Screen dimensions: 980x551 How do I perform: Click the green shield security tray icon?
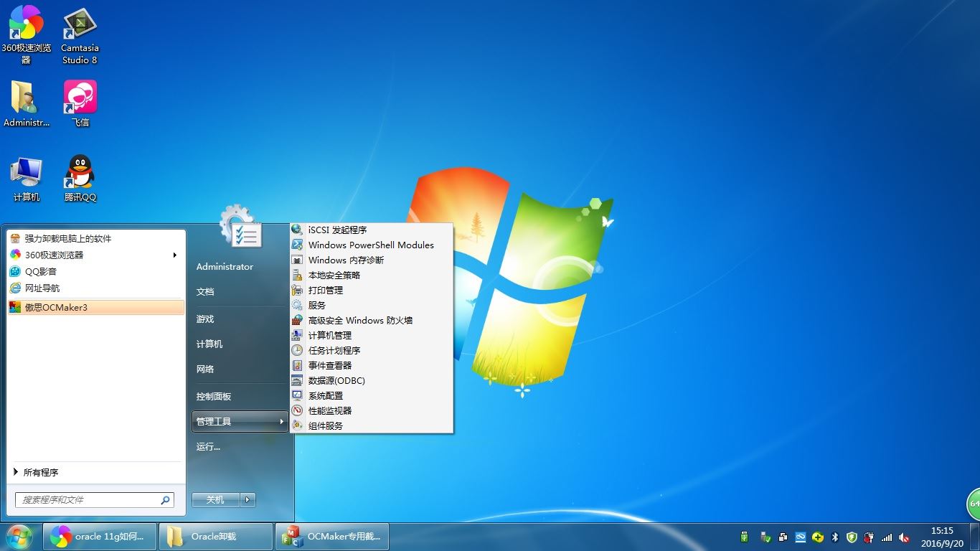(x=852, y=537)
